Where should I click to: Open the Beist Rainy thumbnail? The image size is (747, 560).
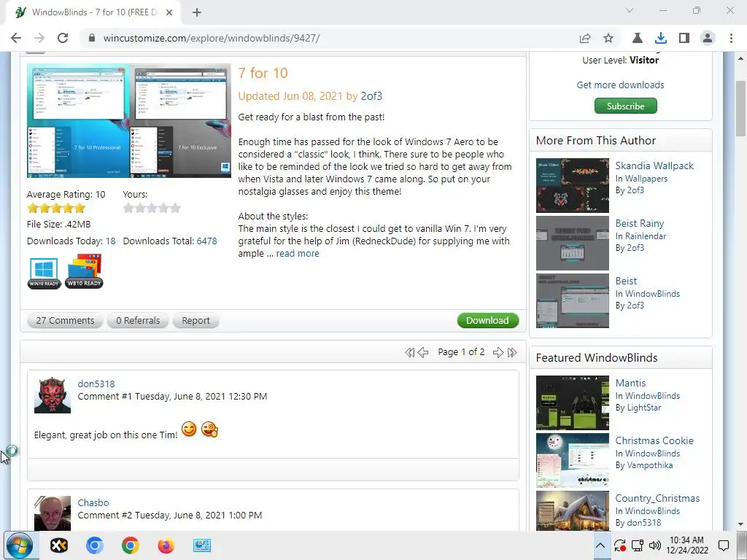[572, 243]
